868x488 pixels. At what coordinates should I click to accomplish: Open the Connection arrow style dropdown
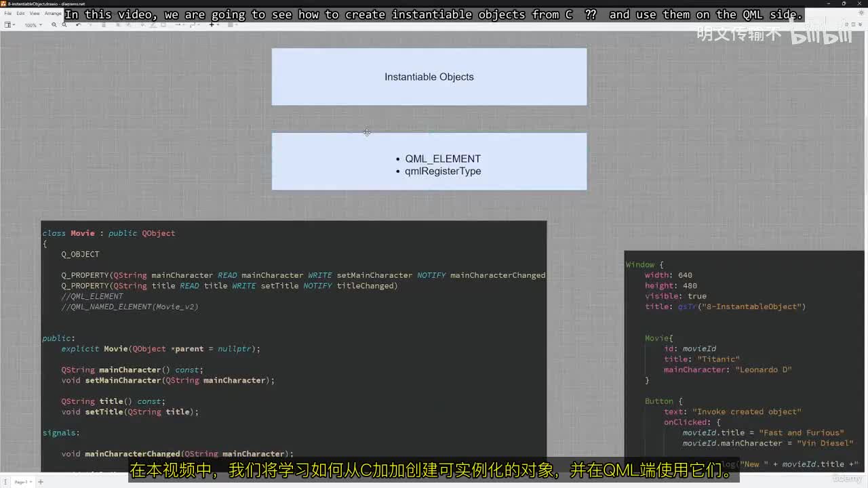tap(178, 25)
